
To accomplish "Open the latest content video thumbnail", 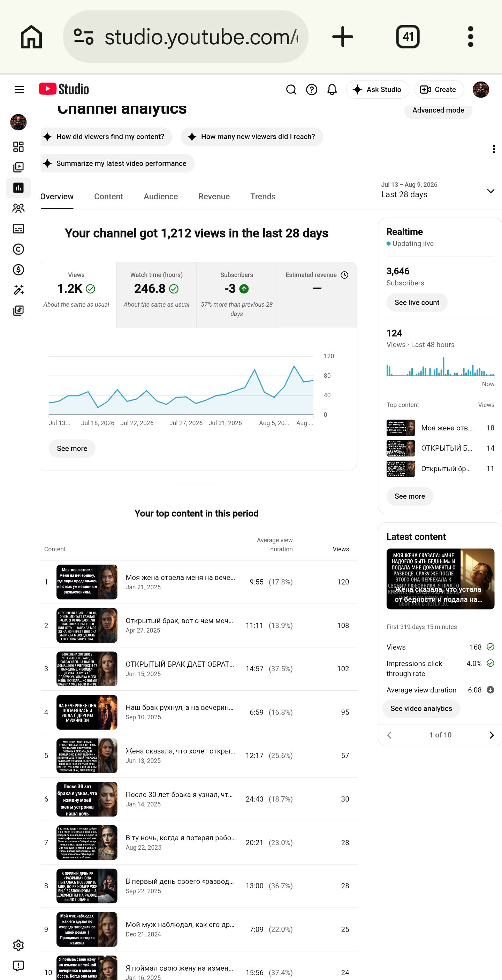I will click(440, 579).
